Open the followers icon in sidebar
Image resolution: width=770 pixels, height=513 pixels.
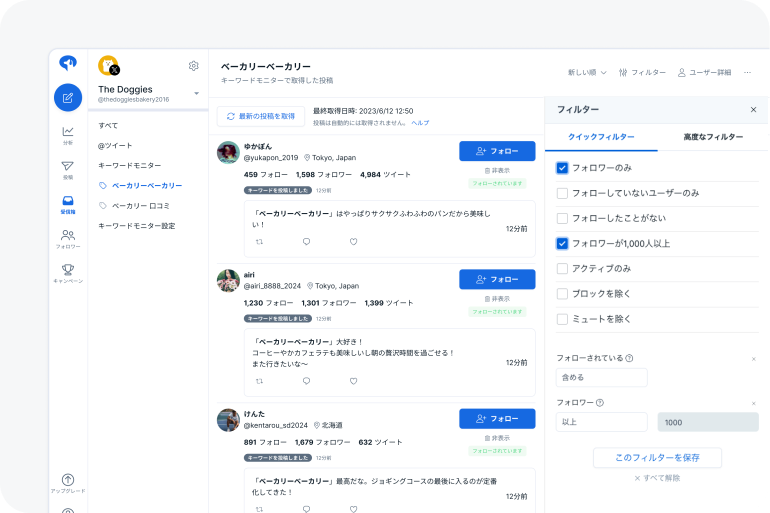click(68, 235)
